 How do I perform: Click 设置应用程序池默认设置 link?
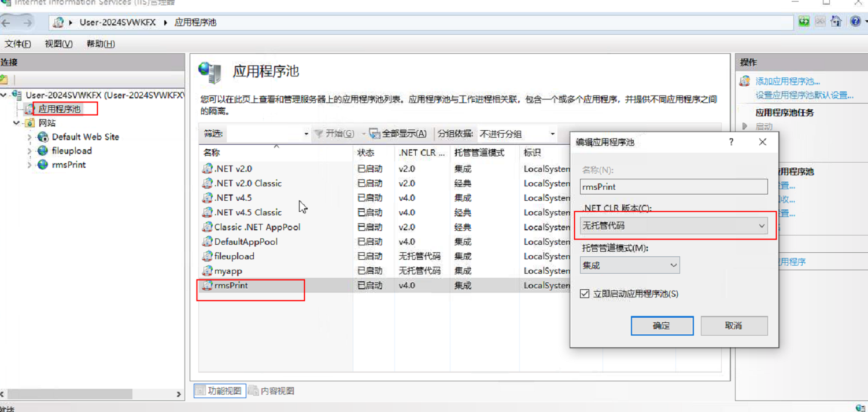[804, 95]
